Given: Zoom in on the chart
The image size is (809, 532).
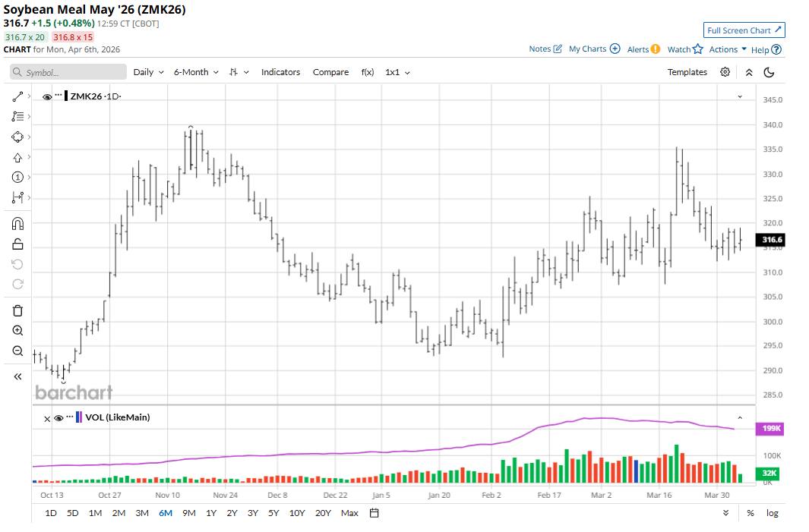Looking at the screenshot, I should point(17,331).
